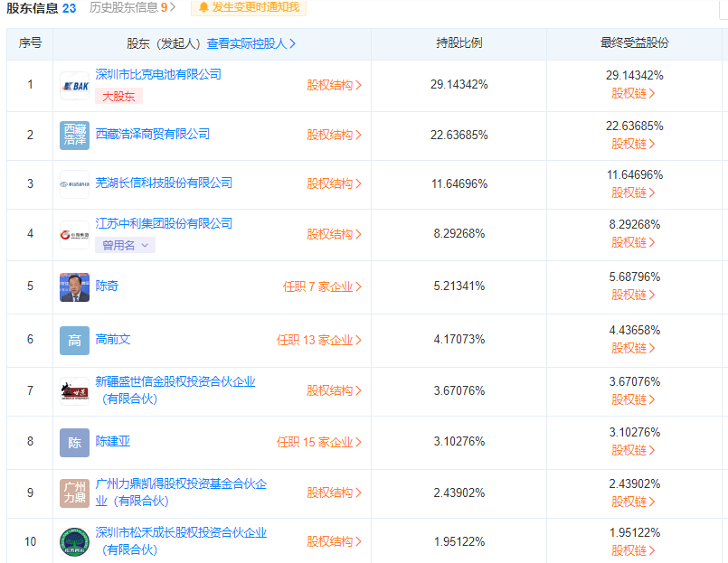Open 陈建亚 shareholder name link

click(x=113, y=441)
